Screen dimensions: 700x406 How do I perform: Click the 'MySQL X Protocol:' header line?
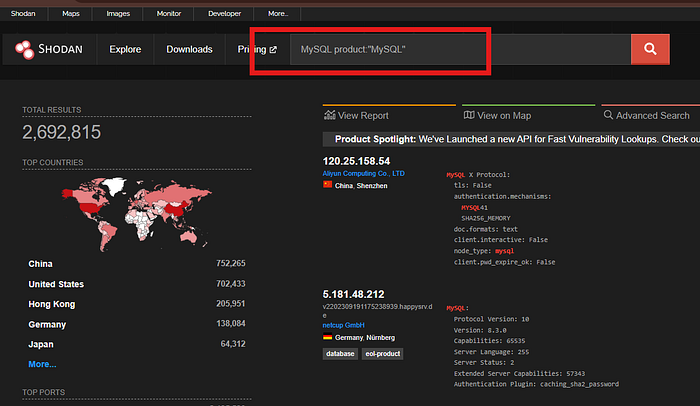pyautogui.click(x=478, y=175)
